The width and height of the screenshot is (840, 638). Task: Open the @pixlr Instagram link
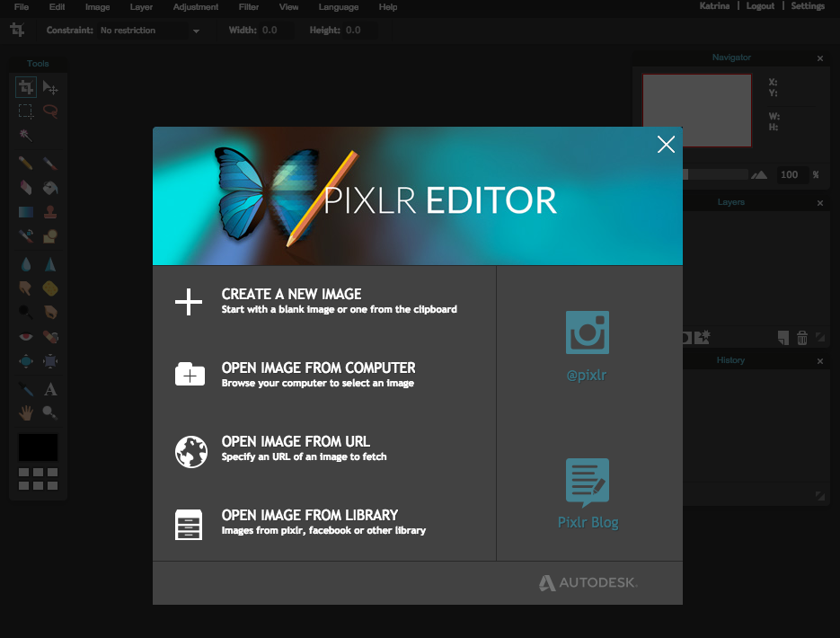click(588, 346)
